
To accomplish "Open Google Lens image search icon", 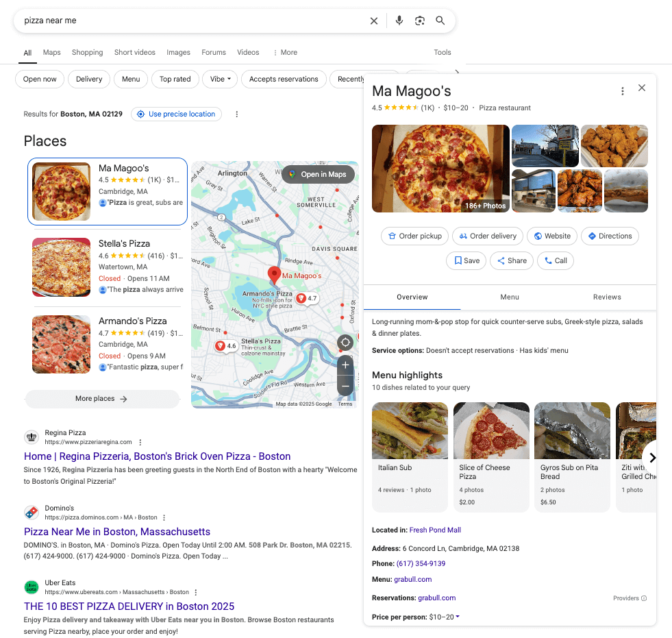I will pyautogui.click(x=420, y=21).
